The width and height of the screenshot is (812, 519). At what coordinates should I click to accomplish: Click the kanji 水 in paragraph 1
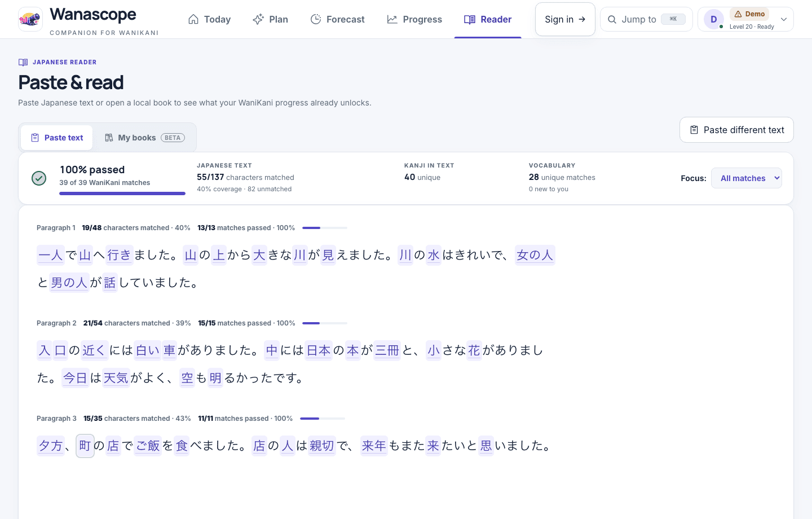434,255
